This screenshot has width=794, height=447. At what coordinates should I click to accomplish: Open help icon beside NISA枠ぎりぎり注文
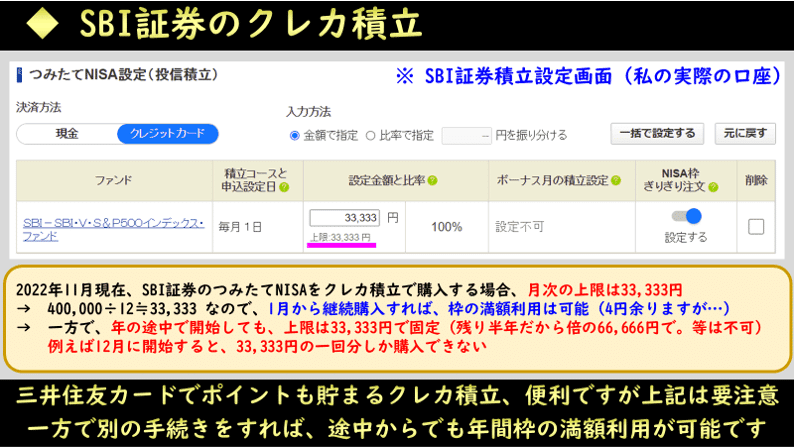(x=713, y=187)
